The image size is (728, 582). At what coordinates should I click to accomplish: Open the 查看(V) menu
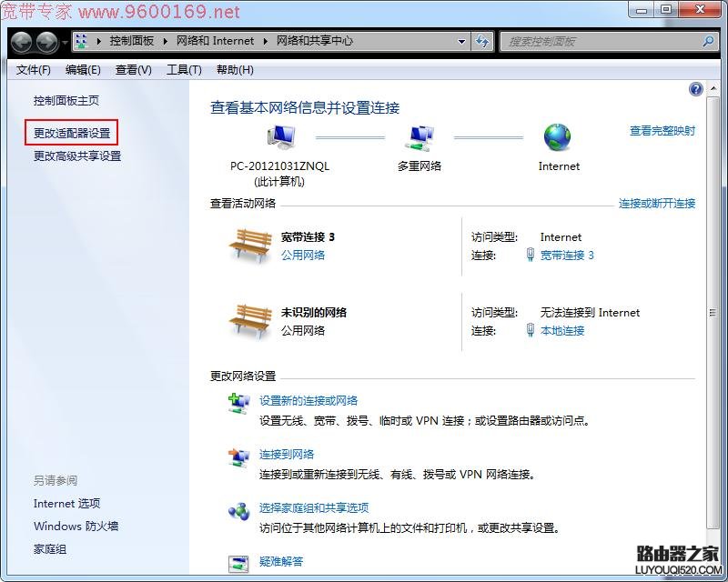(x=133, y=69)
